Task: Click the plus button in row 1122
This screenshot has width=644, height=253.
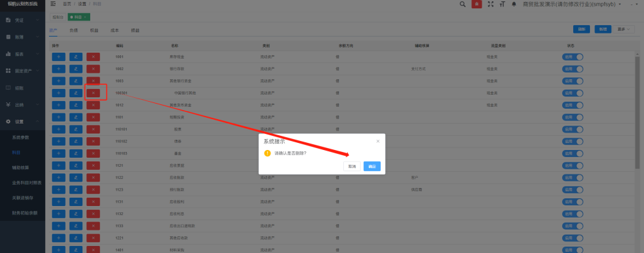Action: coord(59,178)
